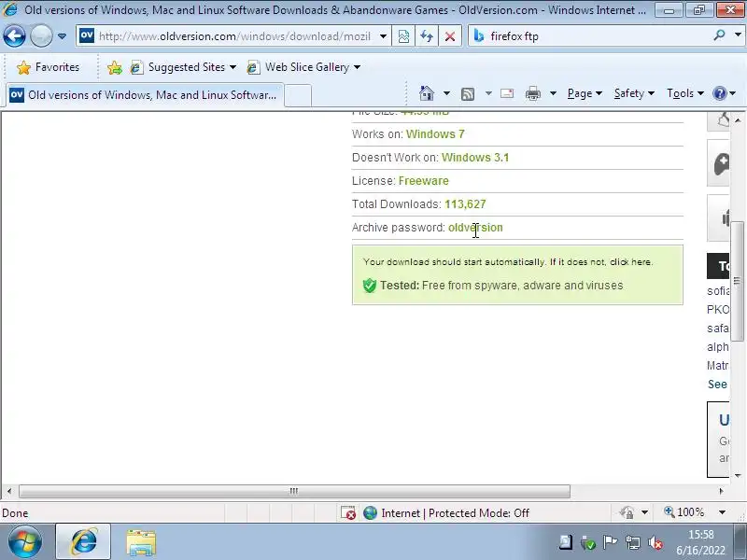The width and height of the screenshot is (747, 560).
Task: Click the green shield security tray icon
Action: [588, 543]
